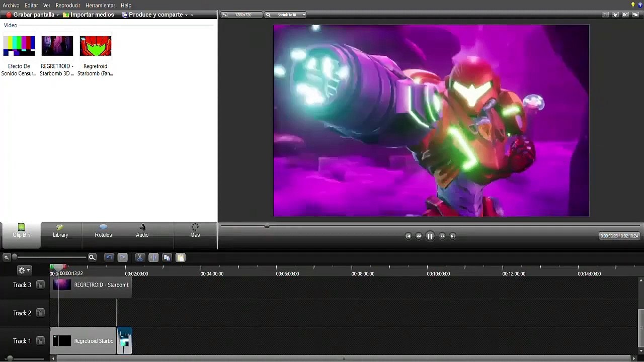Screen dimensions: 644x362
Task: Open the Reproducir menu
Action: click(68, 6)
